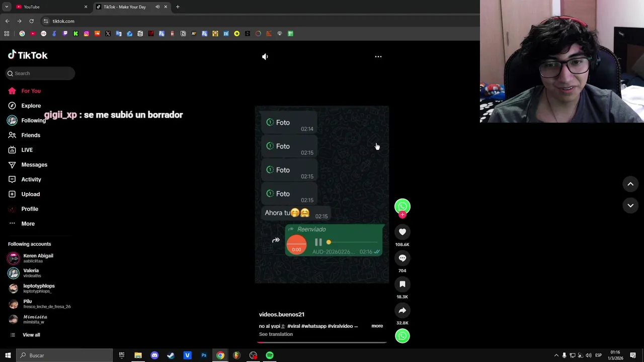
Task: View site information icon in address bar
Action: pos(46,21)
